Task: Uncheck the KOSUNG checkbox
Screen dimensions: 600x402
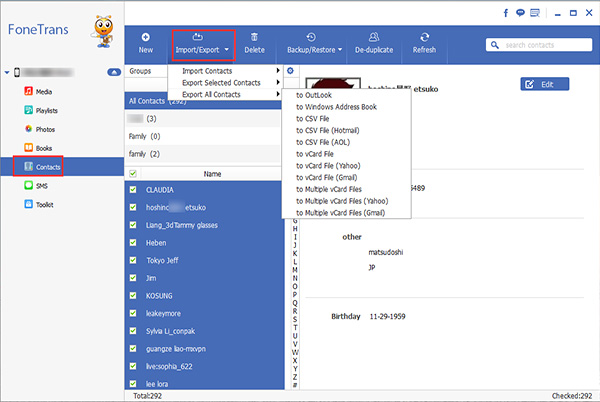Action: tap(133, 295)
